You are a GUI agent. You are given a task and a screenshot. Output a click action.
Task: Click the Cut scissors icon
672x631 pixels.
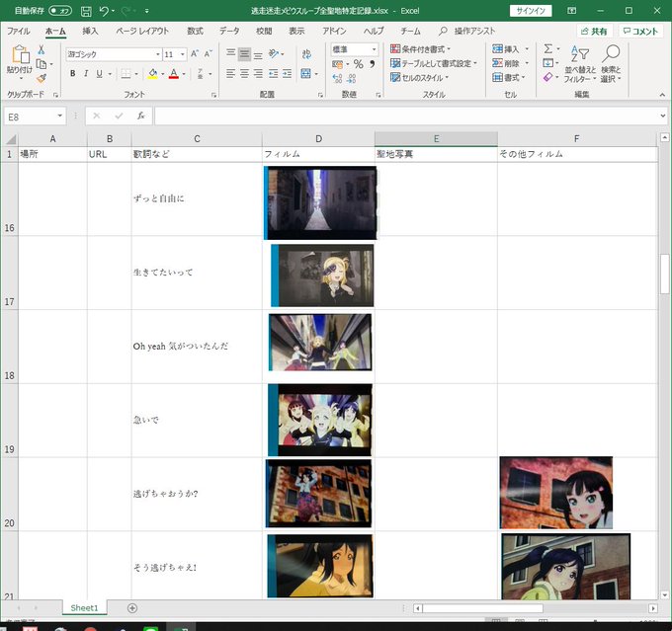(42, 49)
